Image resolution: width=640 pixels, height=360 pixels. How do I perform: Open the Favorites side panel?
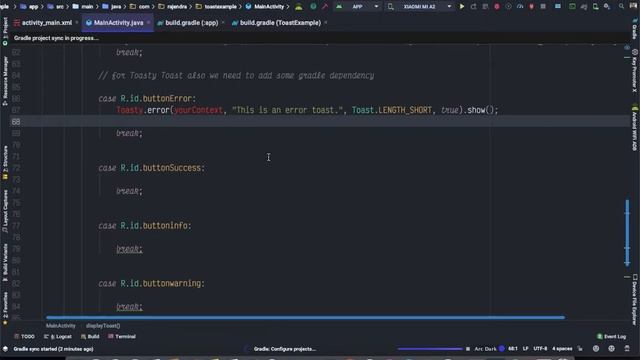[5, 308]
